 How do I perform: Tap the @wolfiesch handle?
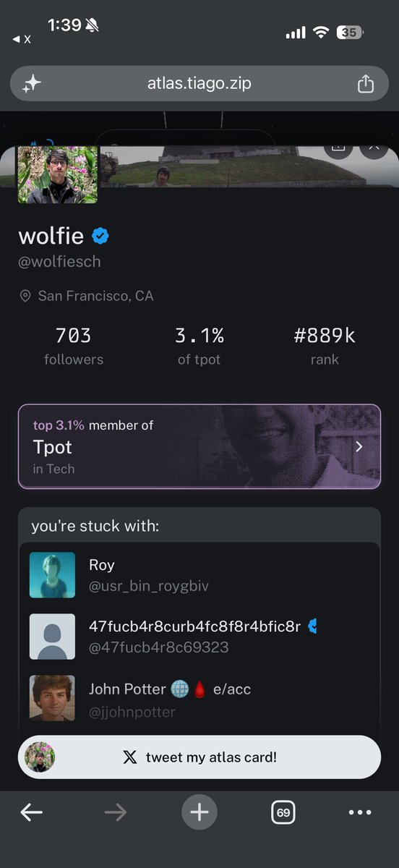[59, 261]
